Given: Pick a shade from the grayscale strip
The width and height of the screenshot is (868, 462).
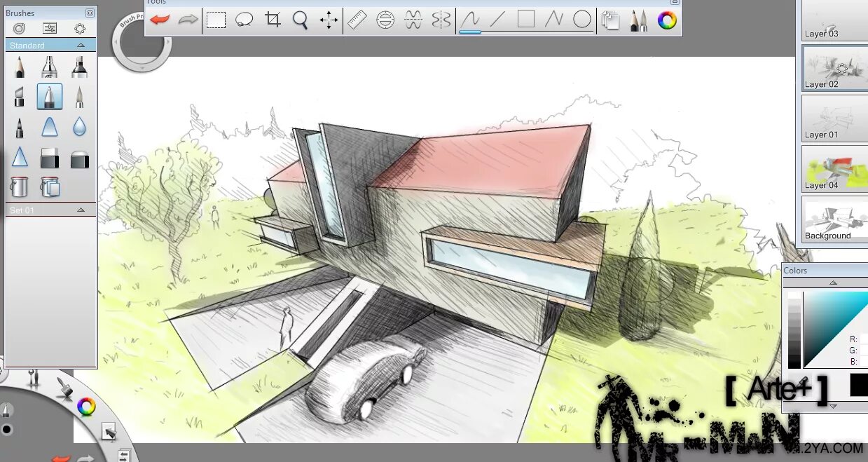Looking at the screenshot, I should click(x=794, y=330).
